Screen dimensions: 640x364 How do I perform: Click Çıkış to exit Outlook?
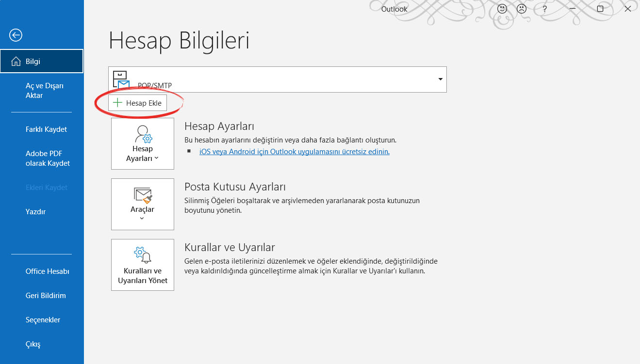click(33, 344)
